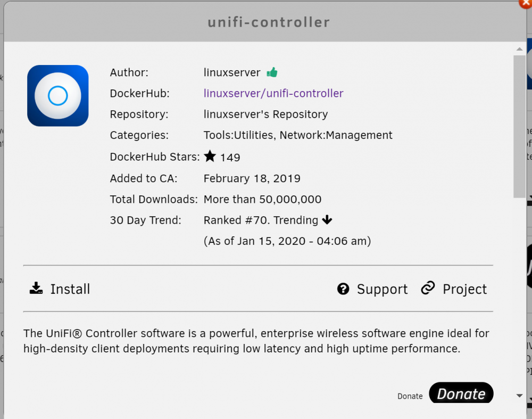Open the Project link text
The width and height of the screenshot is (532, 419).
coord(465,290)
